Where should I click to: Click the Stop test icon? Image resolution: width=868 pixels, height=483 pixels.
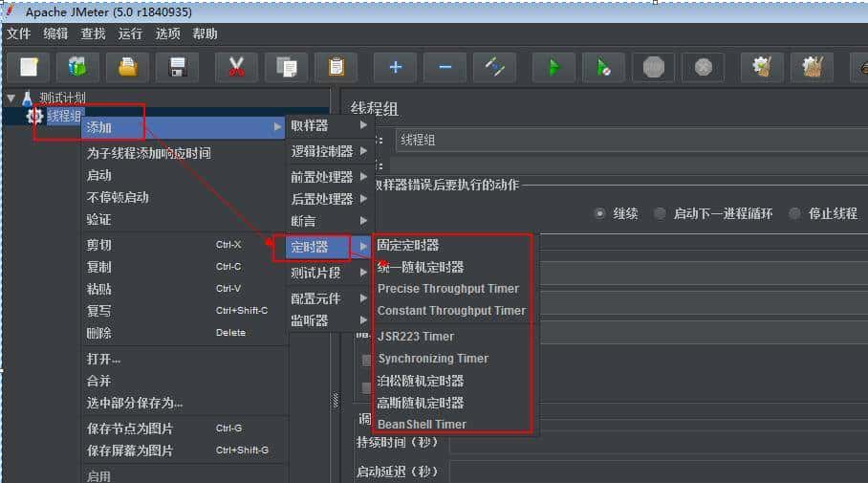[x=653, y=68]
